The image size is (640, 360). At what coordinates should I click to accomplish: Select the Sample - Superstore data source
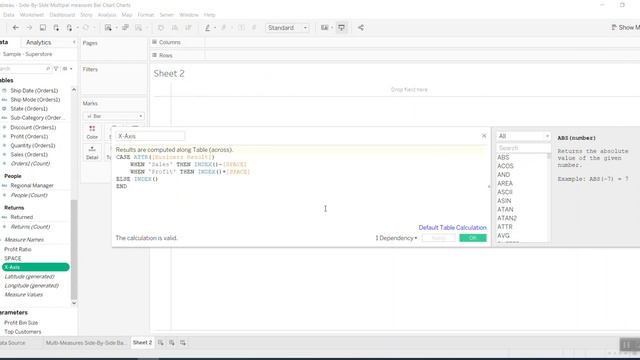pyautogui.click(x=27, y=54)
